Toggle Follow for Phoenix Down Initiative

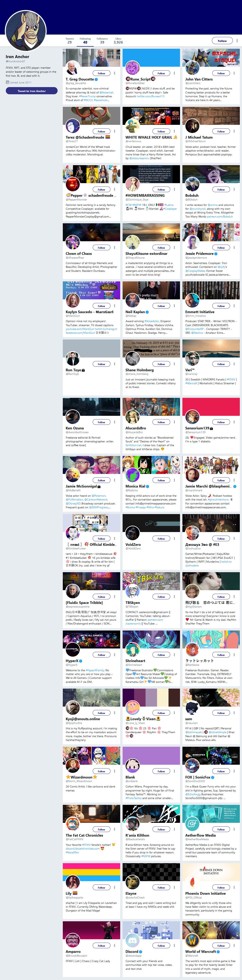221,888
